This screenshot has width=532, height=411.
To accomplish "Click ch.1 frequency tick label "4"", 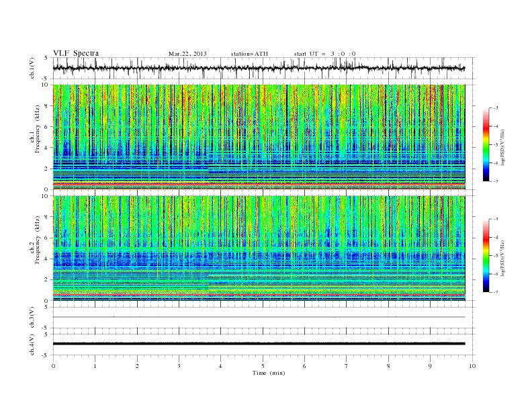I will 47,148.
